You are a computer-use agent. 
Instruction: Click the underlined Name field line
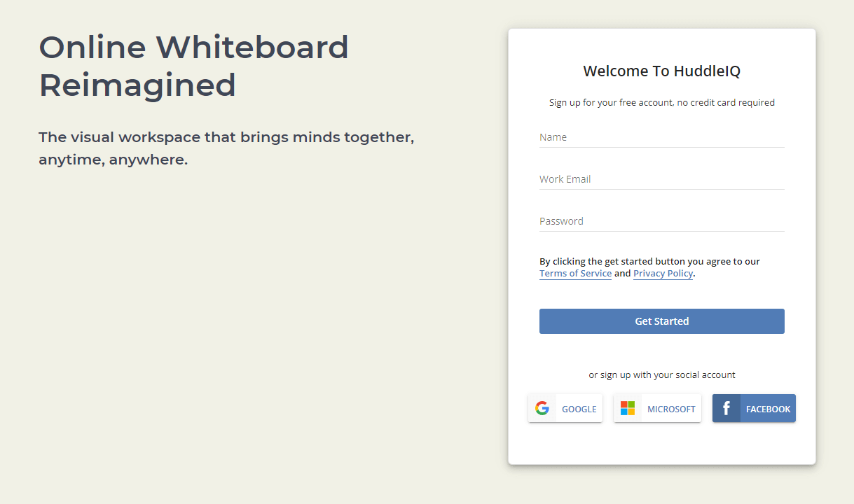661,147
